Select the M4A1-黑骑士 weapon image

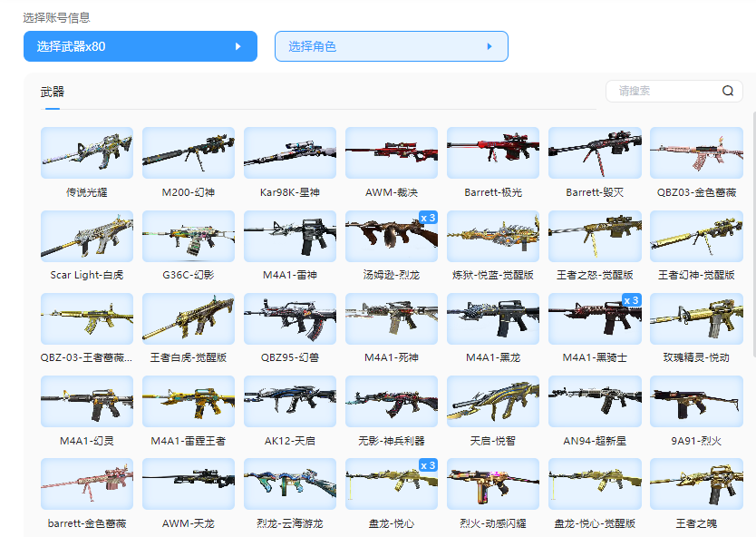(595, 318)
